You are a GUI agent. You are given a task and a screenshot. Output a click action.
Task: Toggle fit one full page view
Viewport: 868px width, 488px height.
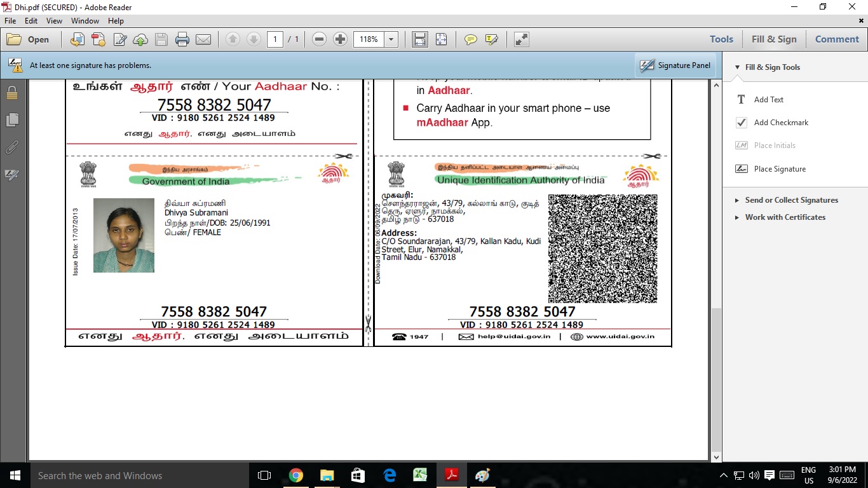click(441, 39)
